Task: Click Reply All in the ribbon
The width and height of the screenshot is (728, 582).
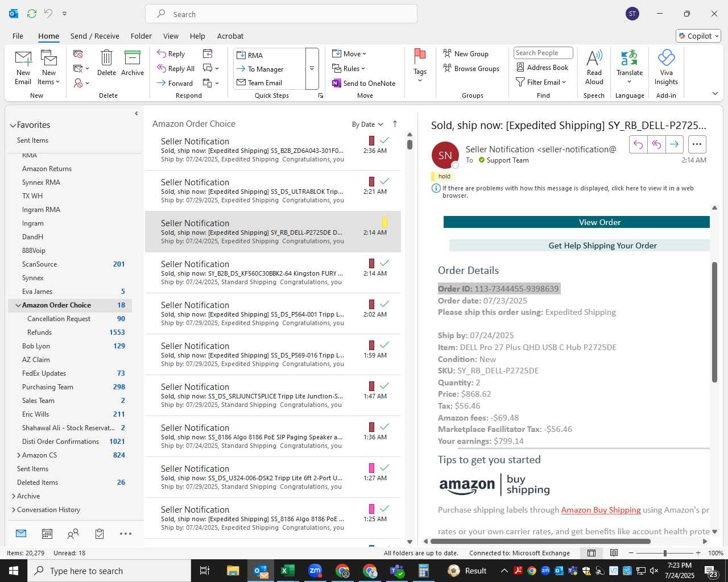Action: coord(176,69)
